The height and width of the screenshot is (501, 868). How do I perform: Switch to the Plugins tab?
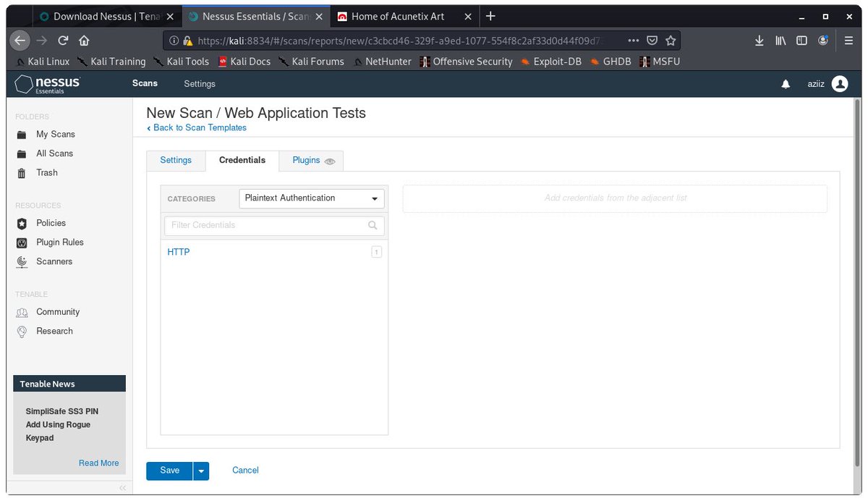click(312, 161)
